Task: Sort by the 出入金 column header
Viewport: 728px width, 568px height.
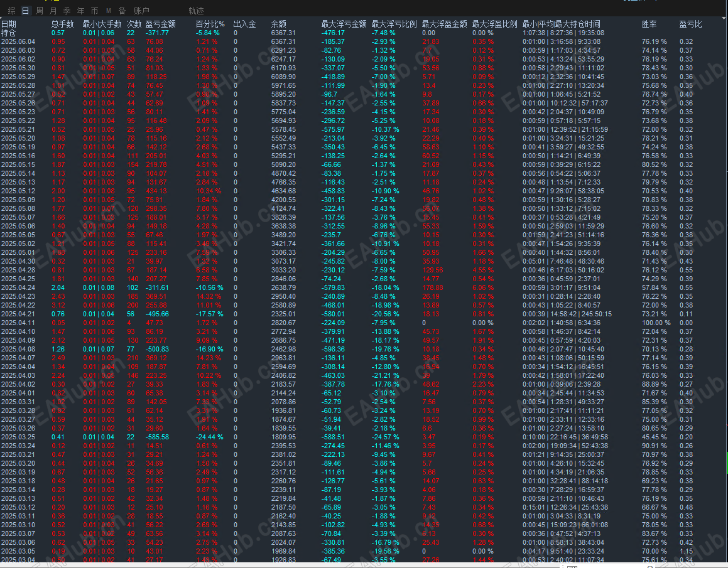Action: click(x=245, y=24)
